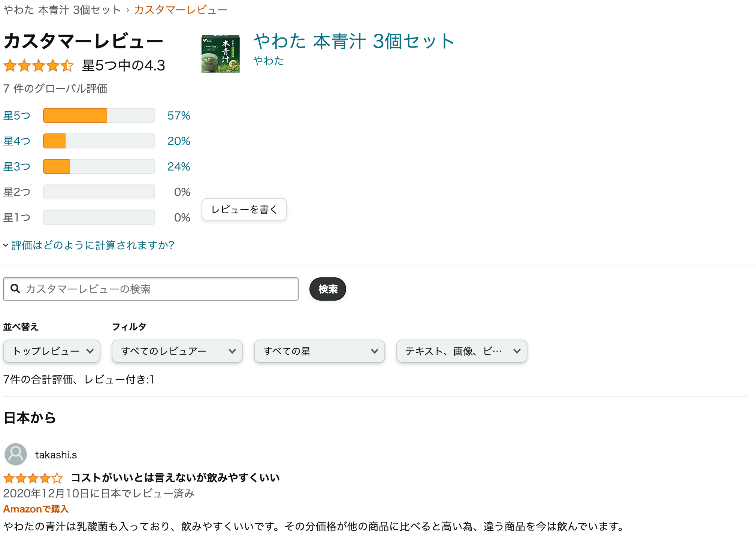Screen dimensions: 756x539
Task: Click the four-star rating on takashi.s review
Action: click(33, 478)
